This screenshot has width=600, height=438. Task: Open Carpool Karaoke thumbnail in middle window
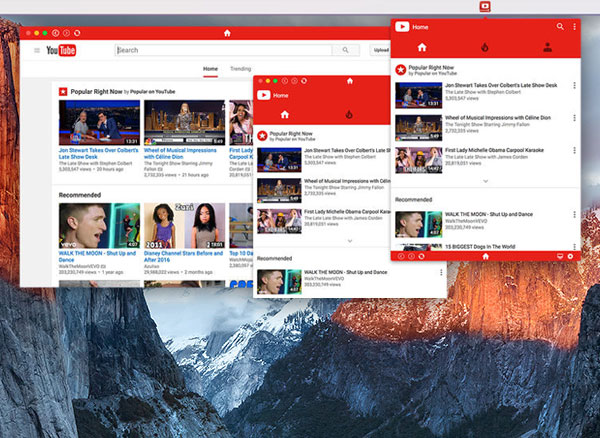[x=279, y=221]
